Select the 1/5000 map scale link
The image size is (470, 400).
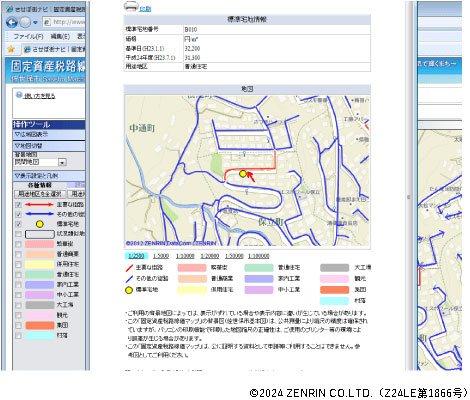pos(161,256)
